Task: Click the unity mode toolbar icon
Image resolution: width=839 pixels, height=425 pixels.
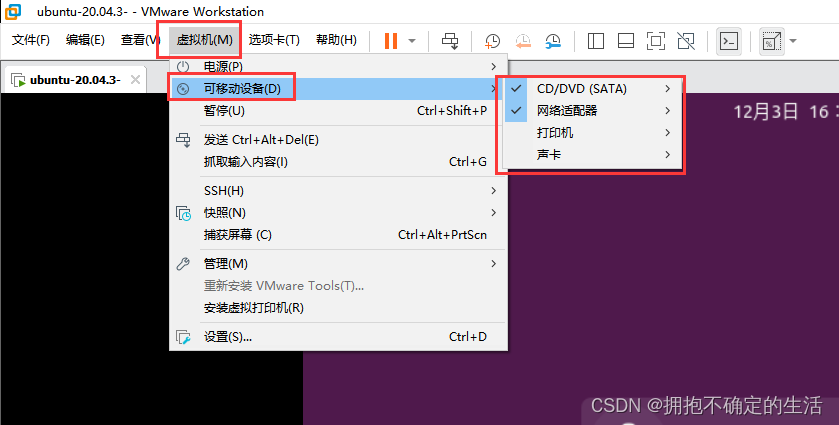Action: coord(685,41)
